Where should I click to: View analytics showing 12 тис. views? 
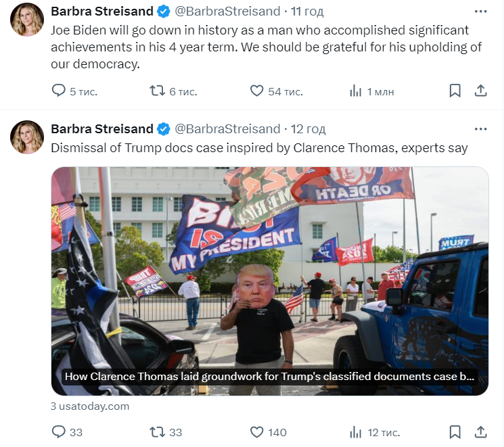pyautogui.click(x=355, y=432)
